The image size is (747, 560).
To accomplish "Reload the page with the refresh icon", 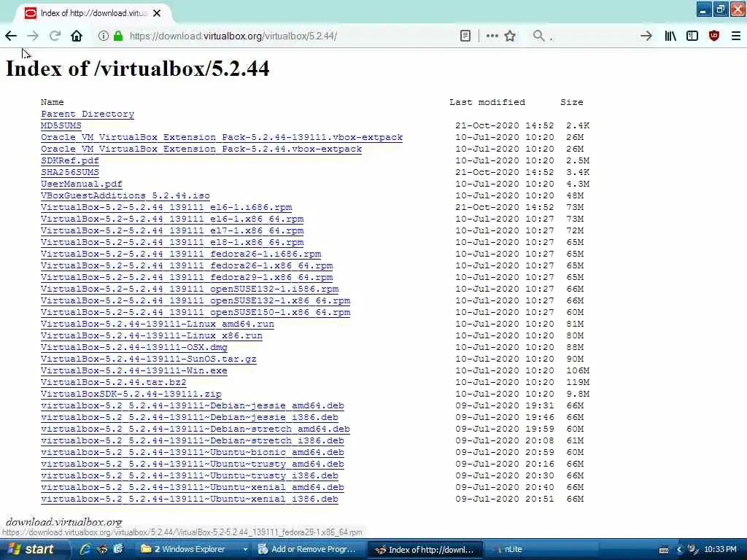I will pyautogui.click(x=55, y=36).
